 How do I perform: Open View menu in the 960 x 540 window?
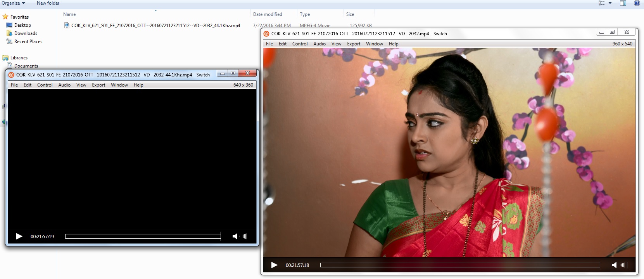(337, 44)
